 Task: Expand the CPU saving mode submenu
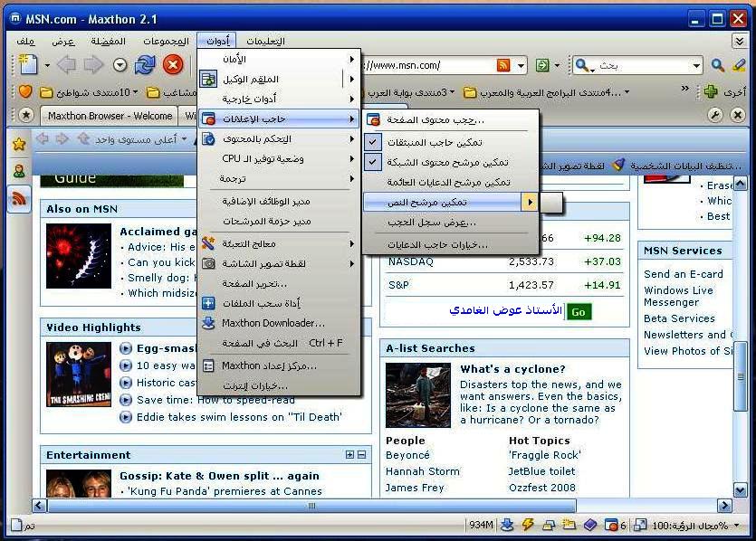click(x=279, y=158)
